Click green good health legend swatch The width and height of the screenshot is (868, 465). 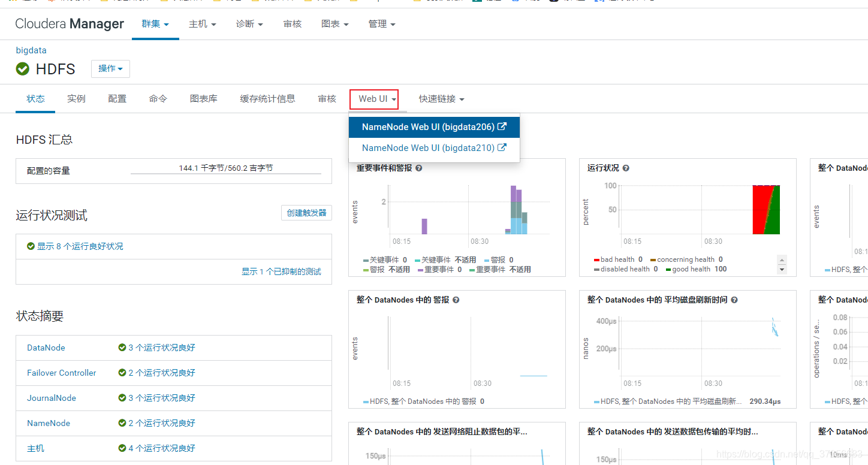(x=668, y=270)
